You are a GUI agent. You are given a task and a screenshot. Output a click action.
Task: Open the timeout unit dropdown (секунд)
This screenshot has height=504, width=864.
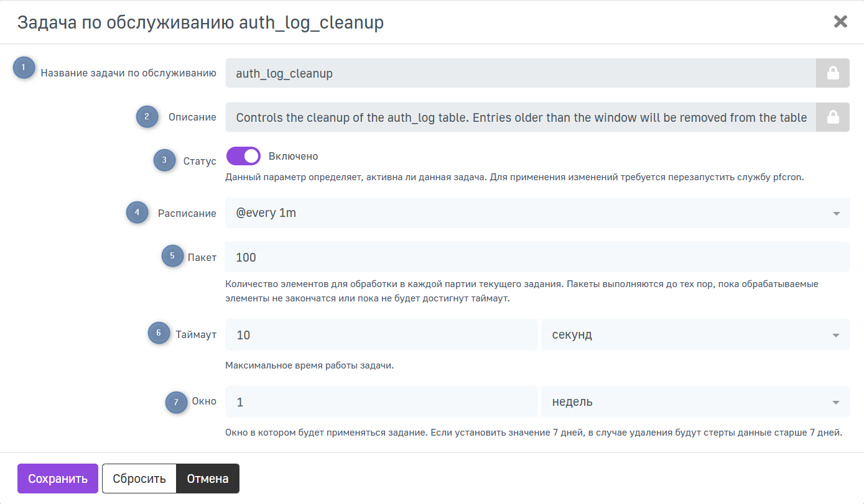695,335
